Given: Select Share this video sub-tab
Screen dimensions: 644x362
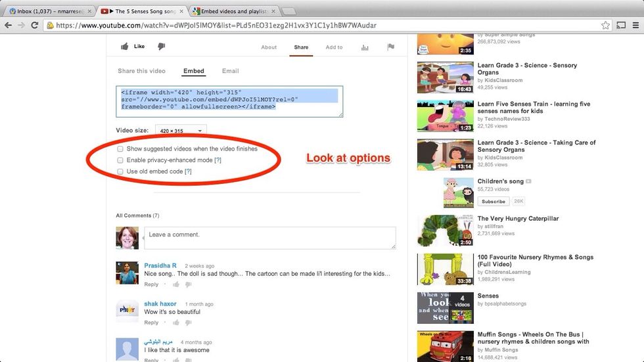Looking at the screenshot, I should (x=141, y=71).
